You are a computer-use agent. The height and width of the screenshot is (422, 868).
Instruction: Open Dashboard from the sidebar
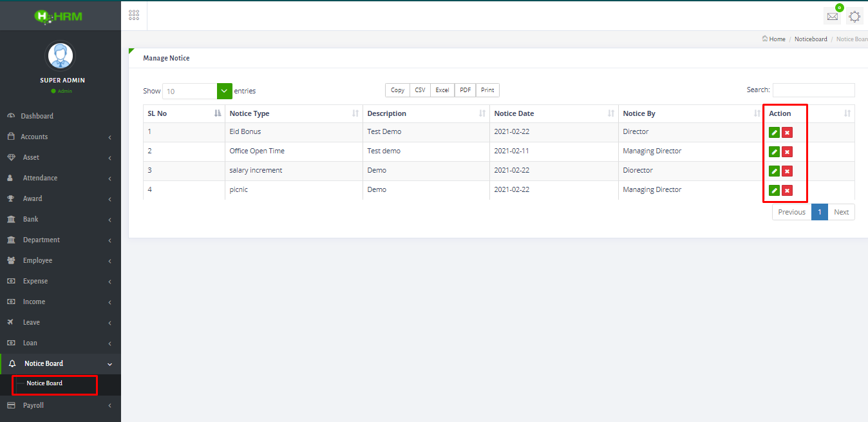[x=37, y=116]
